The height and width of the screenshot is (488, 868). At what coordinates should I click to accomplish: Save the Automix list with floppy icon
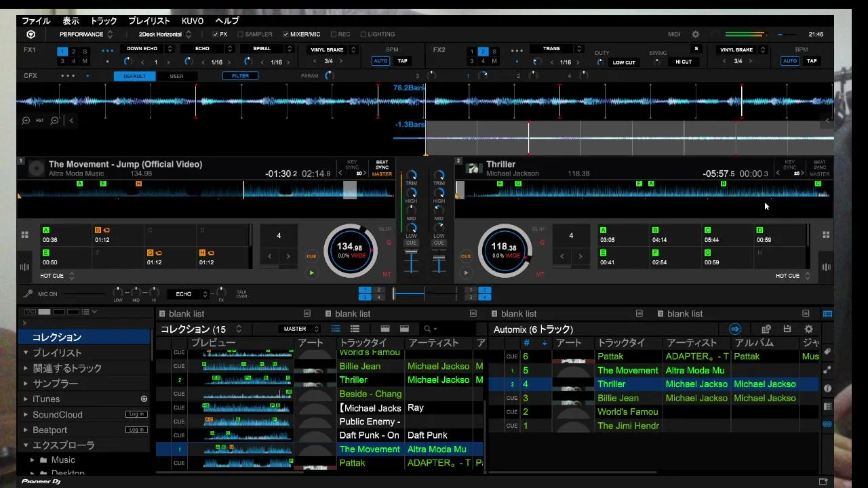tap(787, 329)
